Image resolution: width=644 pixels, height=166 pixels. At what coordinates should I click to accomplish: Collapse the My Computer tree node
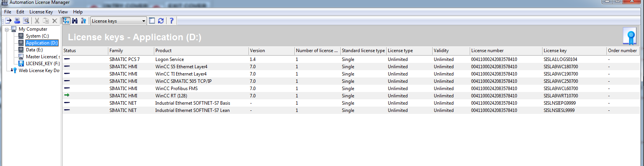pyautogui.click(x=7, y=29)
